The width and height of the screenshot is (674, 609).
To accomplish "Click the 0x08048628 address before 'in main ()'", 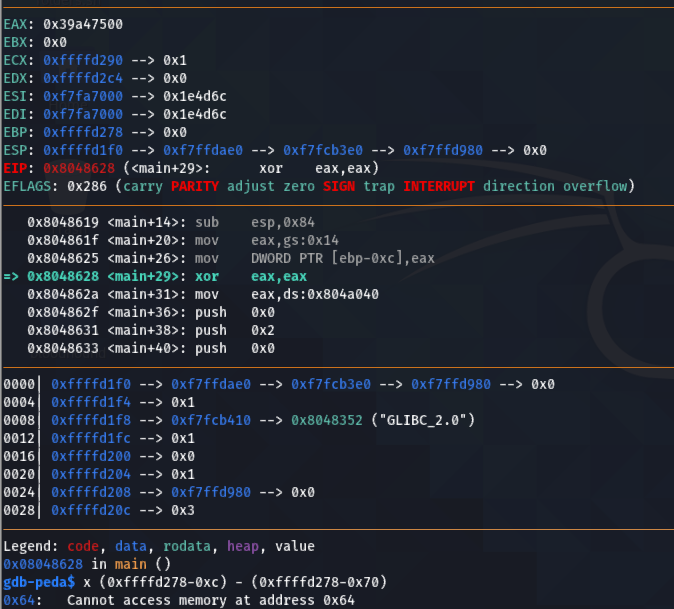I will [x=43, y=564].
